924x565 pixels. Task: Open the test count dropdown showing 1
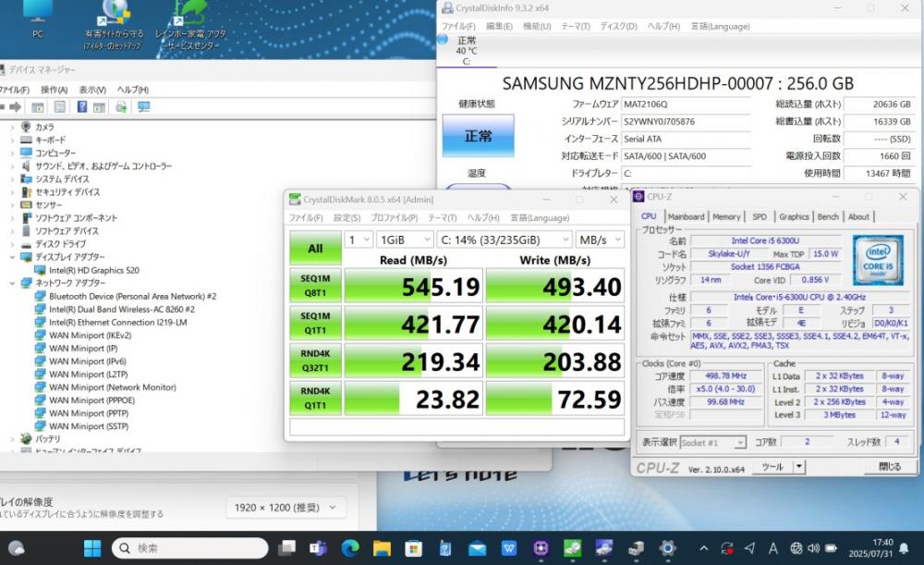click(x=359, y=240)
